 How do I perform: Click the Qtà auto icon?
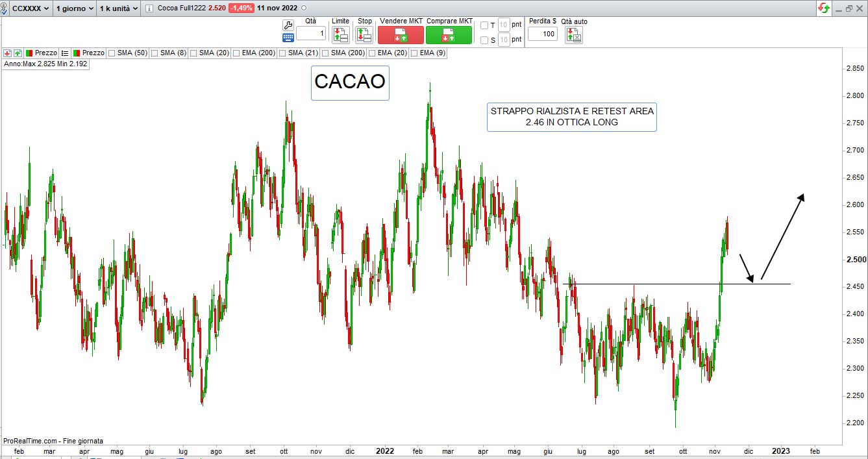coord(574,35)
